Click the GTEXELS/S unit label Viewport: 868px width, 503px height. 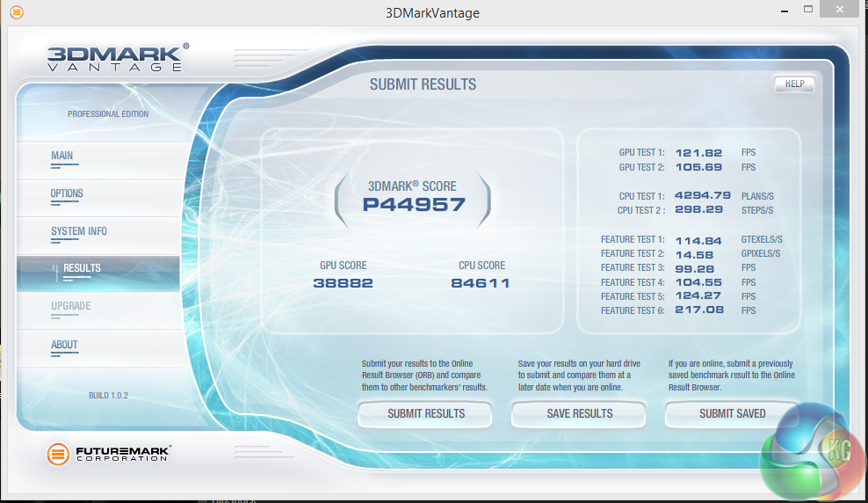coord(762,240)
